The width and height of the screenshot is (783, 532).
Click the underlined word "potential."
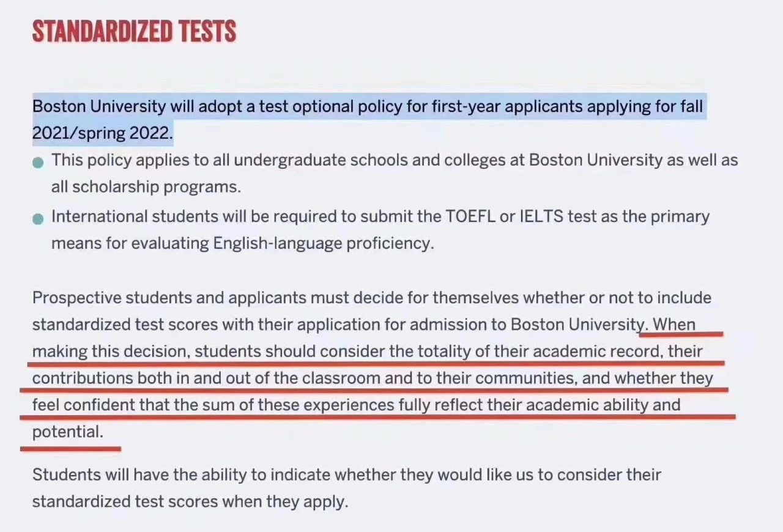point(67,432)
